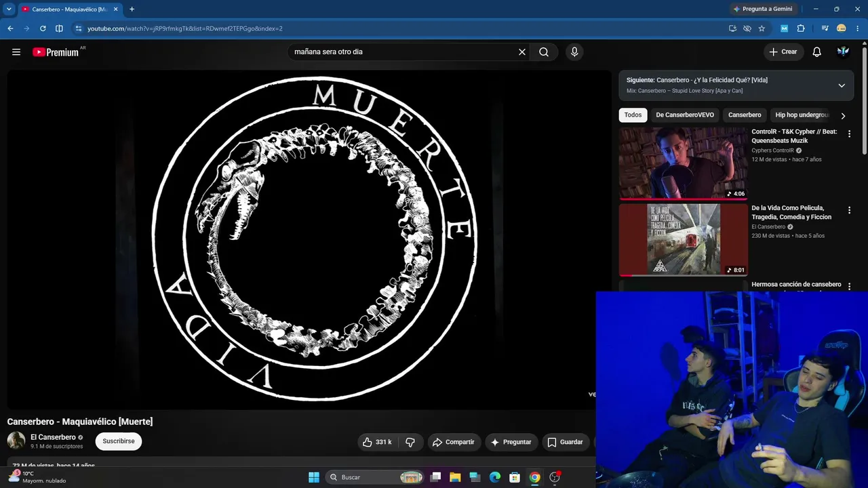Show more filter chips with arrow
This screenshot has width=868, height=488.
pos(843,116)
